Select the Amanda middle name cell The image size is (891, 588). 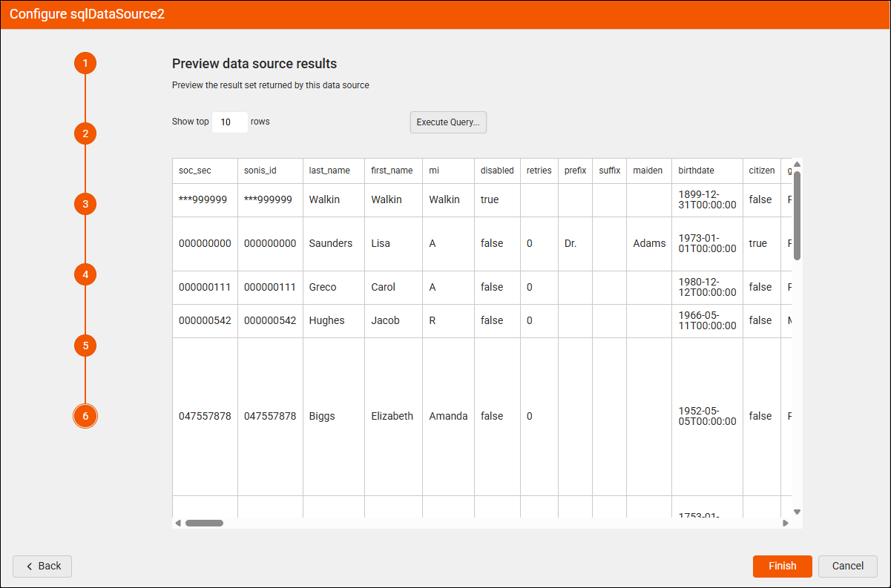point(449,417)
